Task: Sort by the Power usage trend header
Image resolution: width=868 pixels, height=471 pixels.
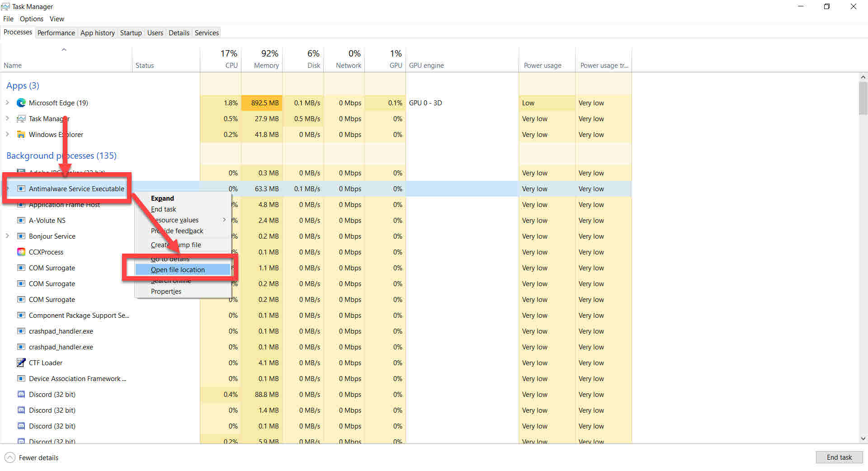Action: click(604, 59)
